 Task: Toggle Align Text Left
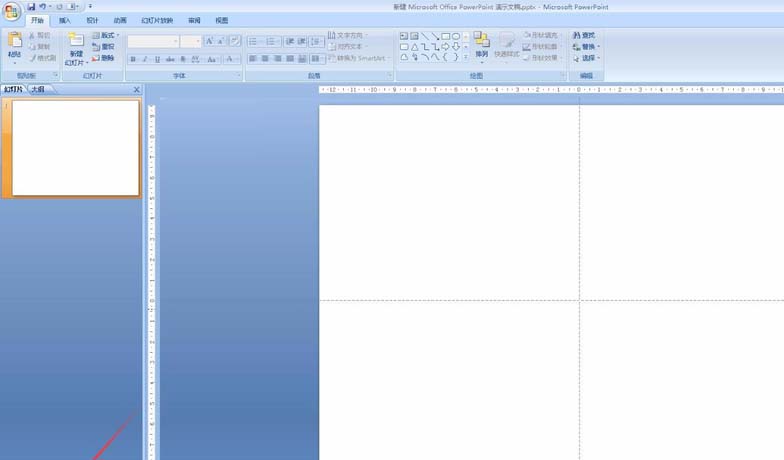[x=253, y=59]
